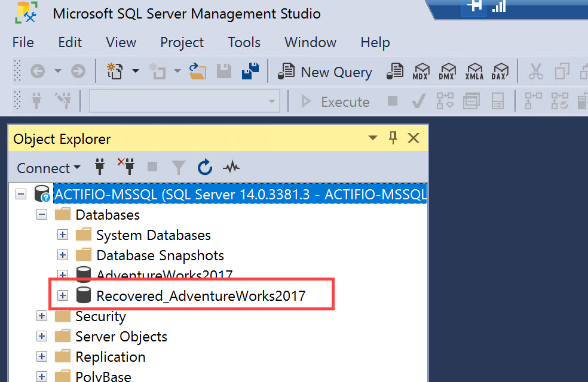Click the Include Actual Execution Plan icon
The height and width of the screenshot is (382, 588).
click(532, 101)
